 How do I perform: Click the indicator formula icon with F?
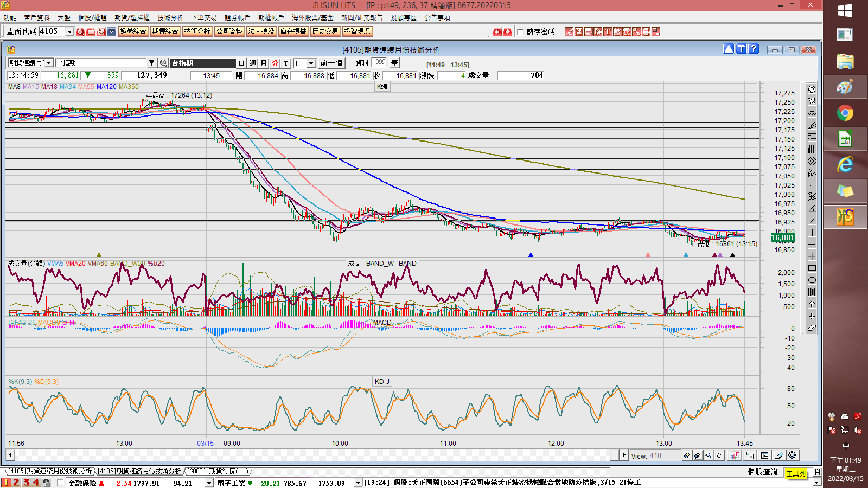point(735,455)
